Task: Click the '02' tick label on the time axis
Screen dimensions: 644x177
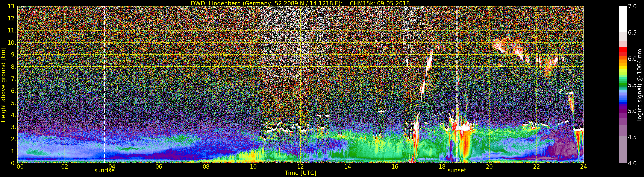Action: [65, 167]
